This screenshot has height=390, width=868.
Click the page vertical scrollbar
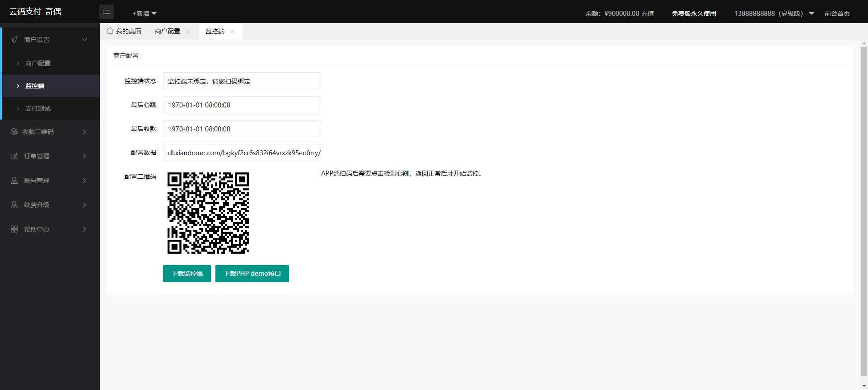pyautogui.click(x=864, y=211)
